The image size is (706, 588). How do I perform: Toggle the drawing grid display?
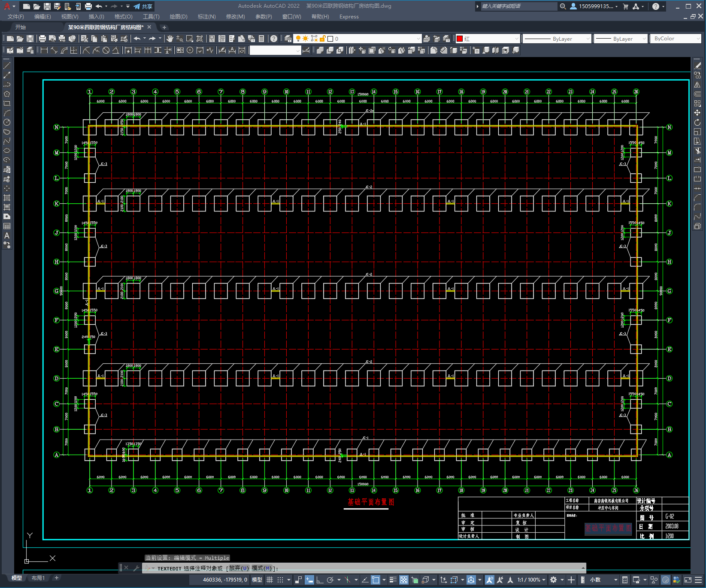click(x=270, y=580)
